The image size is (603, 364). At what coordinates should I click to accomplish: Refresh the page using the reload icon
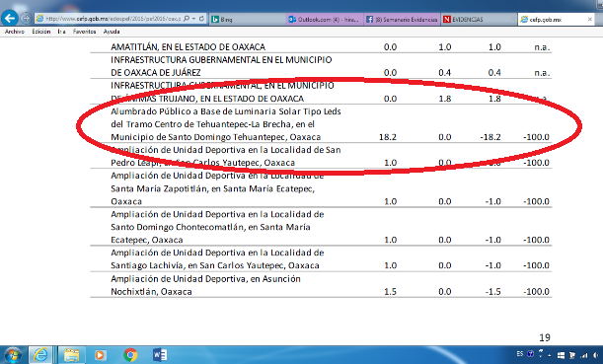pyautogui.click(x=201, y=19)
